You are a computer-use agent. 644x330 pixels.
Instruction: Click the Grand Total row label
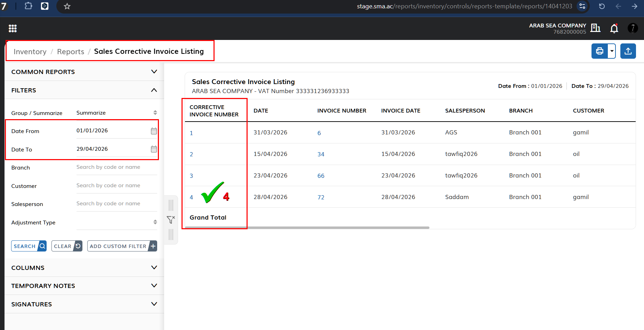[208, 217]
